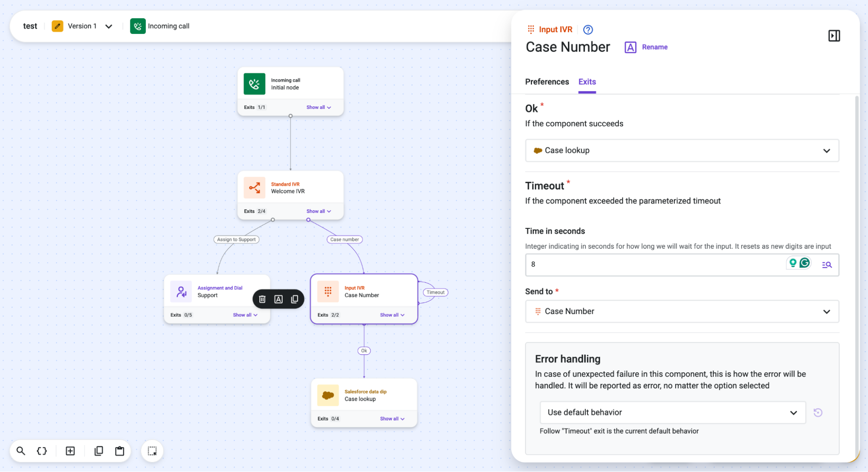Open Input IVR help question mark icon

click(587, 30)
